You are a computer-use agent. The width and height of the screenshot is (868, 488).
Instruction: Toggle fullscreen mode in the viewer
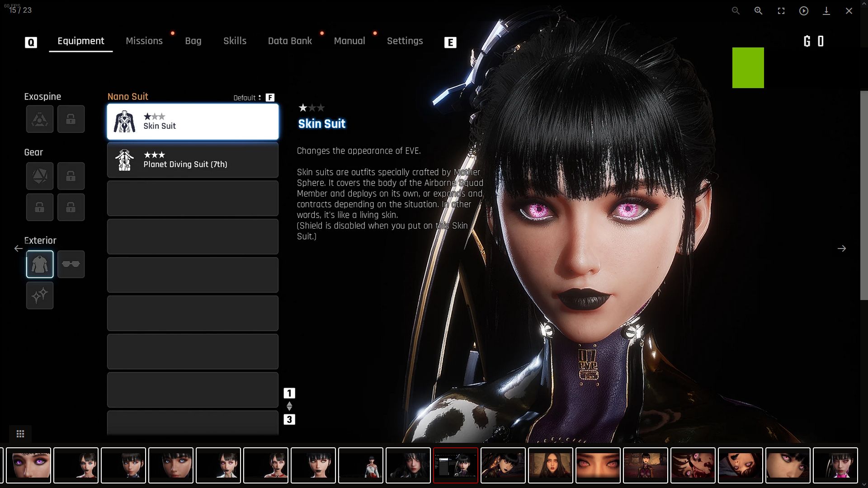(x=781, y=10)
